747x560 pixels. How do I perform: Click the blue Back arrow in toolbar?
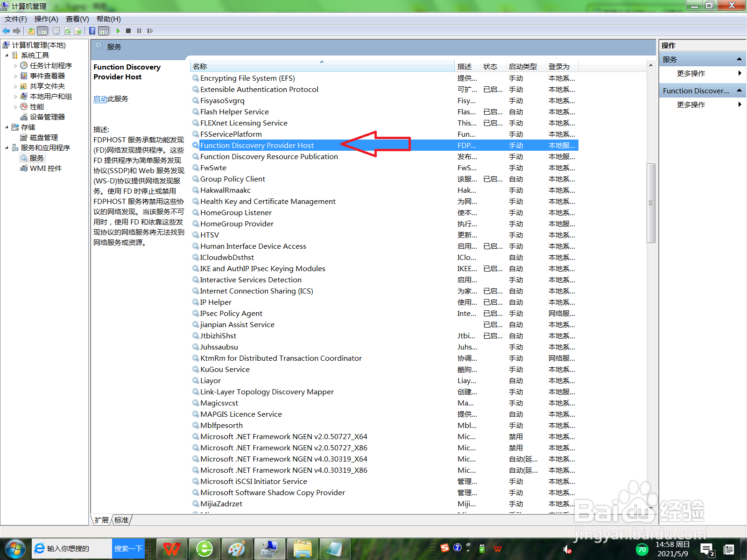(x=6, y=31)
